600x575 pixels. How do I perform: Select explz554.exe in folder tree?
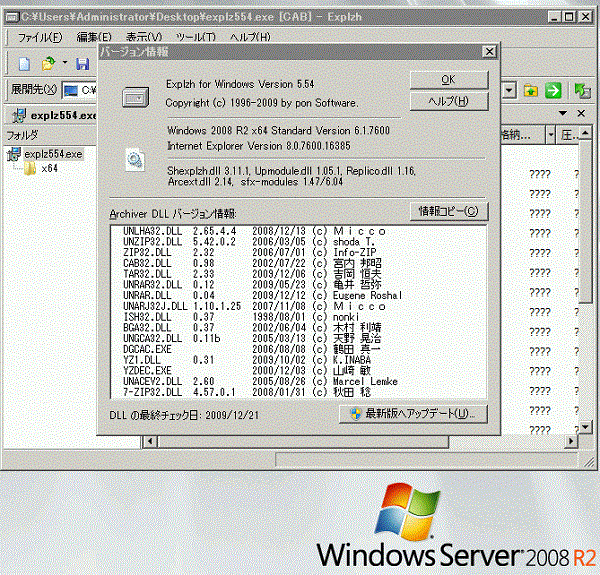point(53,154)
